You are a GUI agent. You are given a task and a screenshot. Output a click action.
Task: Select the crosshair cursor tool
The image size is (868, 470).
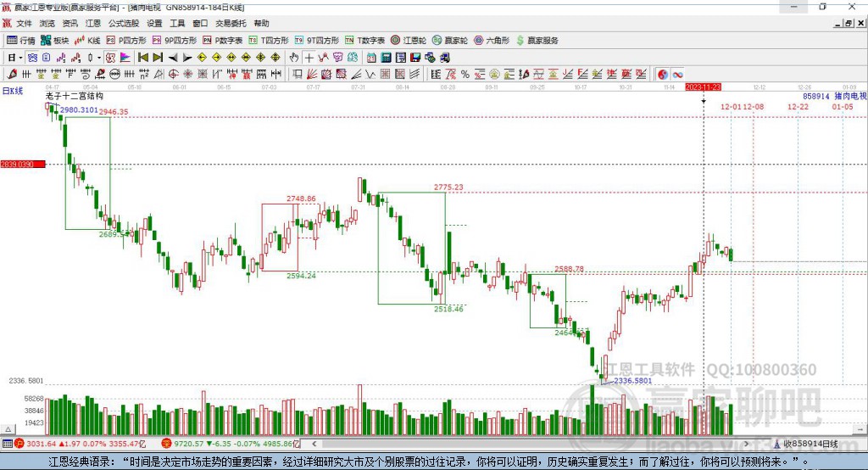coord(309,58)
